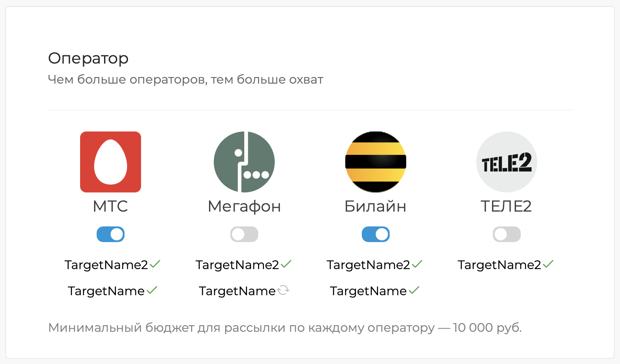Click the МТС operator name label
The height and width of the screenshot is (364, 620).
pyautogui.click(x=111, y=206)
